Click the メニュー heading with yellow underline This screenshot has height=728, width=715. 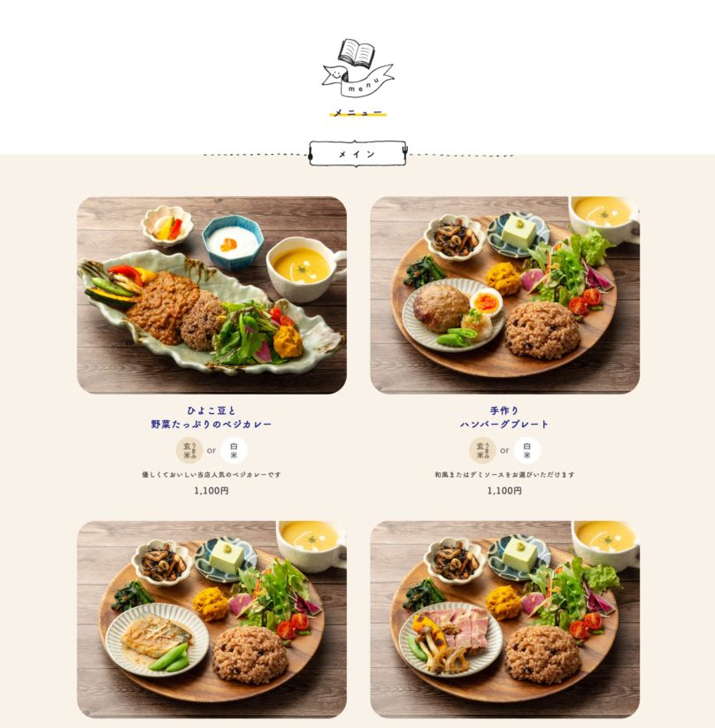(357, 113)
